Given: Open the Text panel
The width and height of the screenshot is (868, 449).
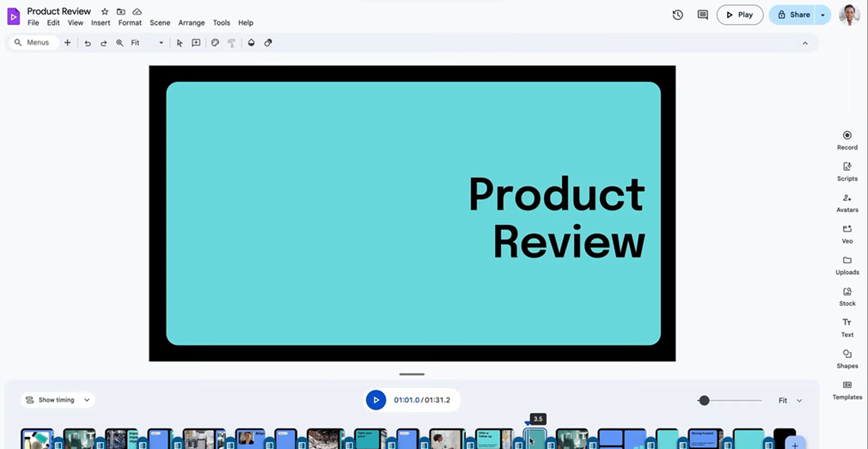Looking at the screenshot, I should (847, 327).
